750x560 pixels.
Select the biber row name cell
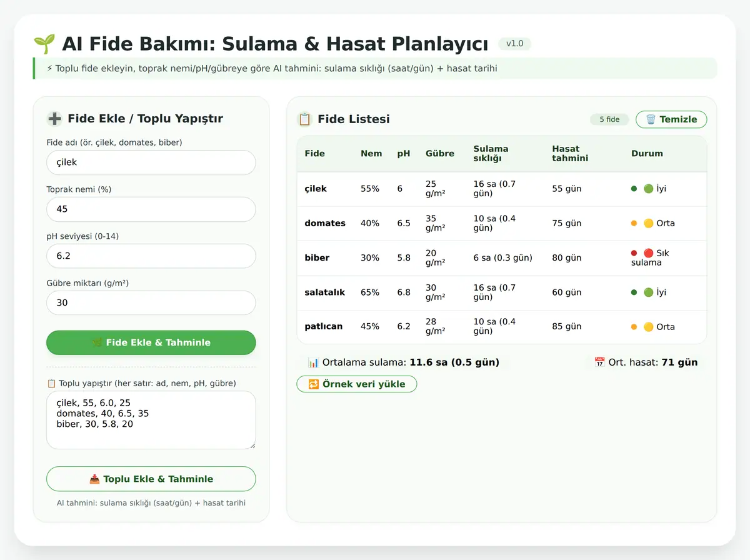coord(317,257)
